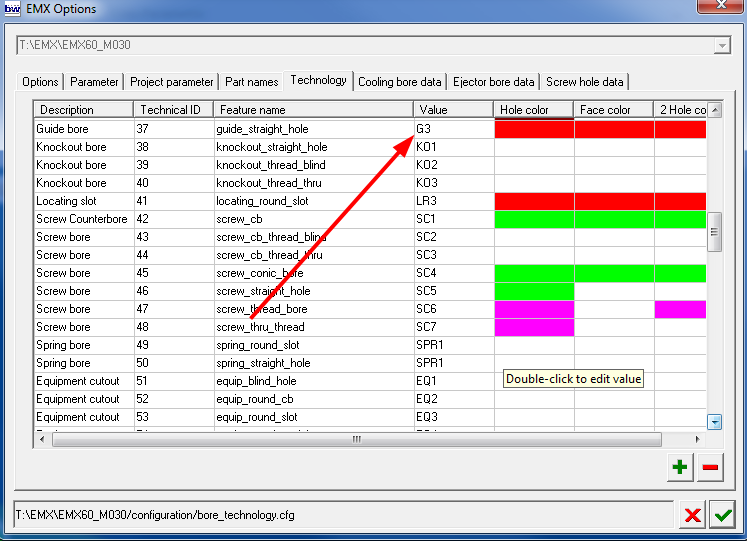This screenshot has height=541, width=747.
Task: Click the bore_technology.cfg path field
Action: [343, 515]
